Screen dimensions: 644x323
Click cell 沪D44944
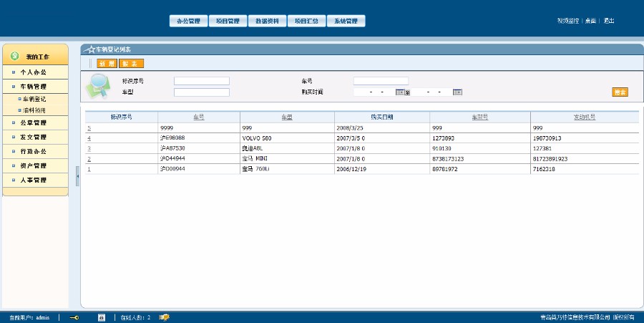pos(172,158)
